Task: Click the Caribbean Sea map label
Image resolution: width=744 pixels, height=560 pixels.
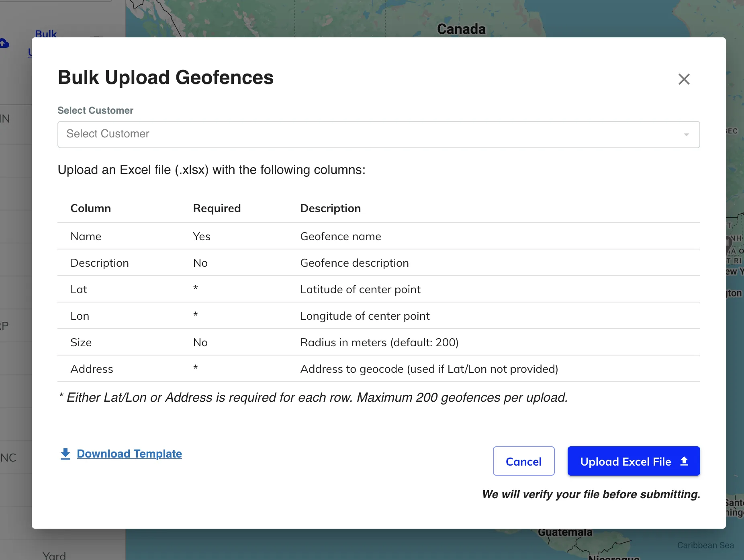Action: [x=705, y=545]
